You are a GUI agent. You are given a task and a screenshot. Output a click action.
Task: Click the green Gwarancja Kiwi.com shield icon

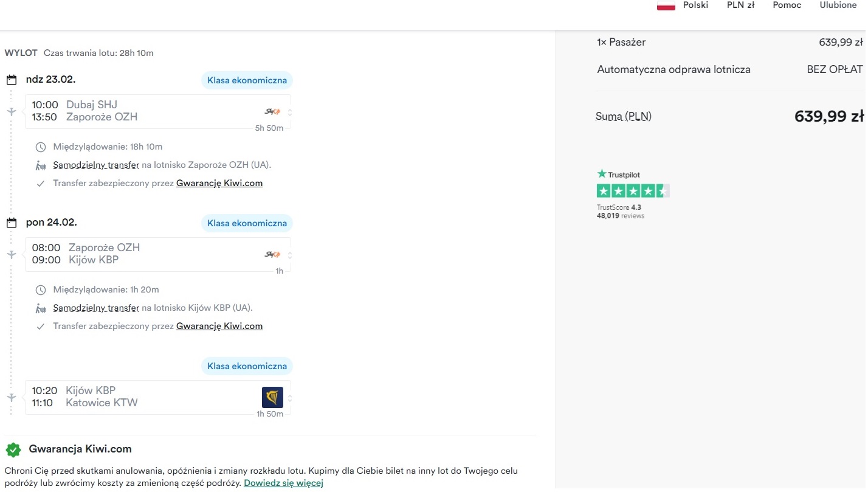coord(13,449)
